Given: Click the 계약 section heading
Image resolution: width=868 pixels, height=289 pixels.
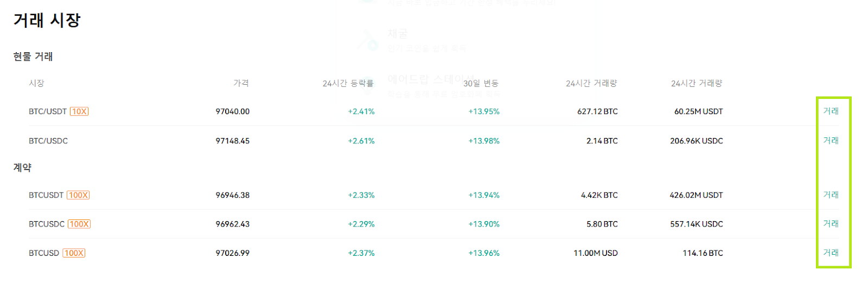Looking at the screenshot, I should pos(22,167).
